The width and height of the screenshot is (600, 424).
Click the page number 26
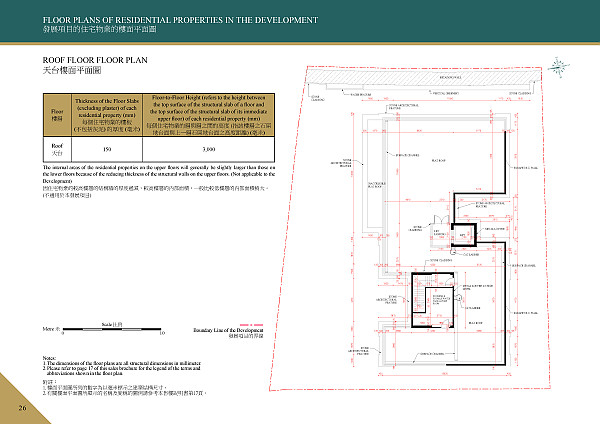pos(21,409)
